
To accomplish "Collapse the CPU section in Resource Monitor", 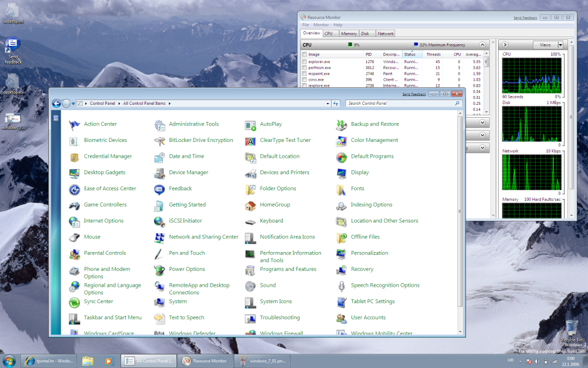I will (482, 45).
